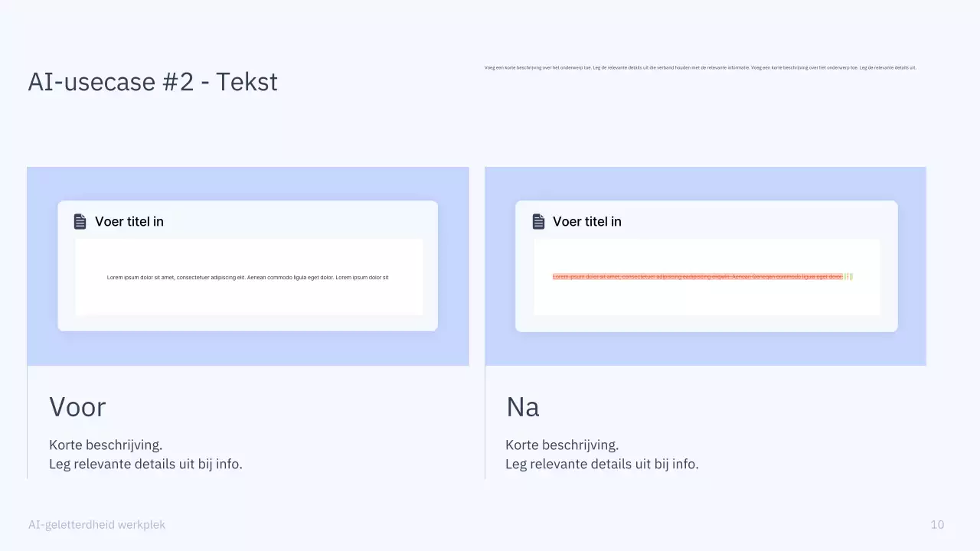
Task: Click the Lorem ipsum text in the Voor card
Action: [247, 277]
